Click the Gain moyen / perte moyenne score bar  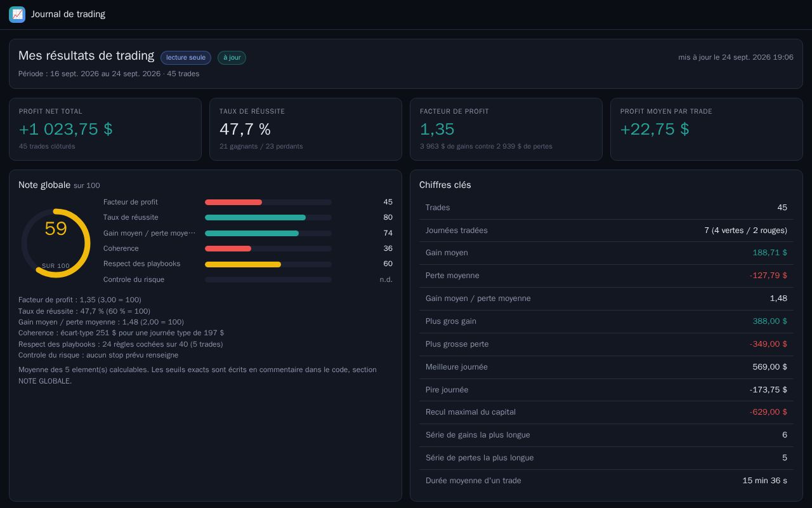[252, 233]
